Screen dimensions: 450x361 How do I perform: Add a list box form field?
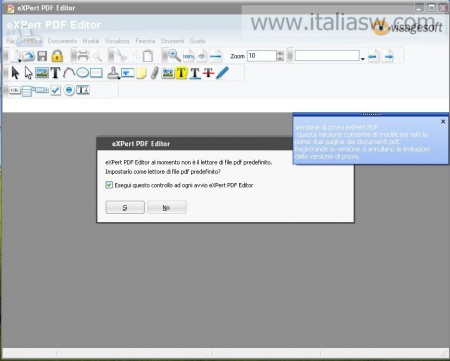(27, 91)
